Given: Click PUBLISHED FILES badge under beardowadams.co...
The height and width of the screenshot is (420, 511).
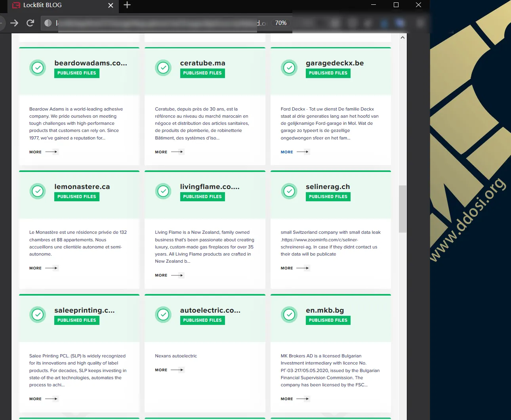Looking at the screenshot, I should point(77,73).
